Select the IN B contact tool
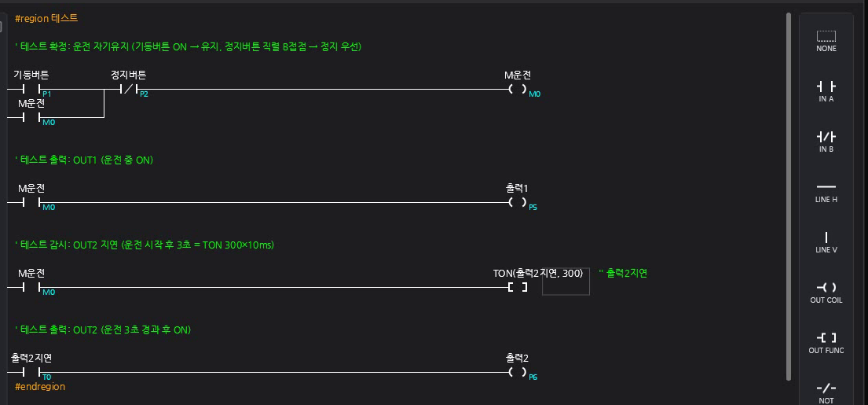This screenshot has width=868, height=405. coord(826,142)
